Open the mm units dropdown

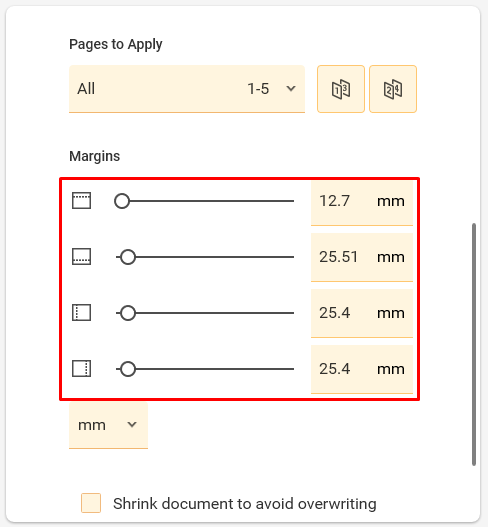coord(108,425)
